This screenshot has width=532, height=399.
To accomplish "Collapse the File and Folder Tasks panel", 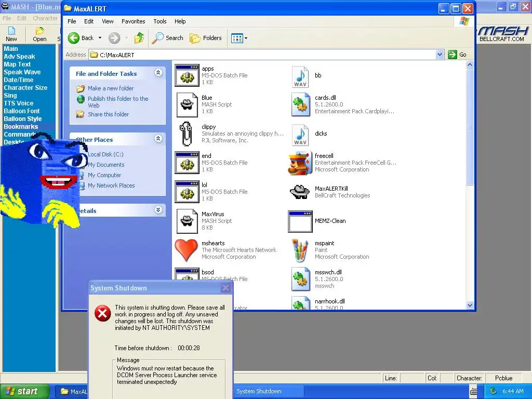I will click(x=158, y=72).
